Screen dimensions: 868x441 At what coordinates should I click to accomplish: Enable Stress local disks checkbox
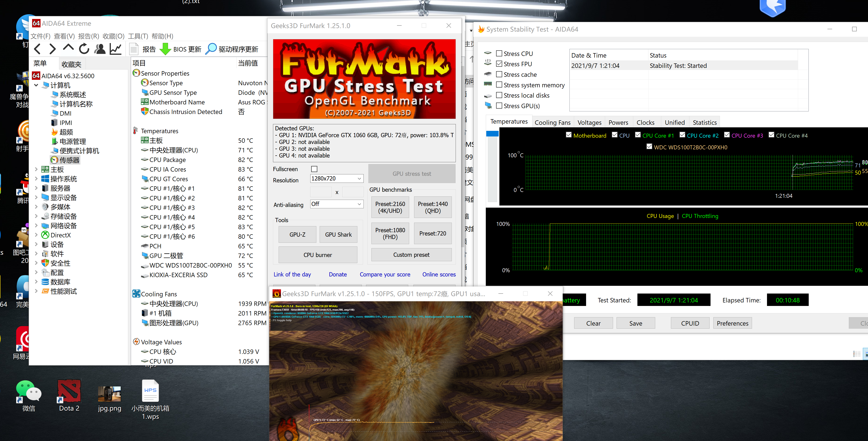pyautogui.click(x=499, y=95)
